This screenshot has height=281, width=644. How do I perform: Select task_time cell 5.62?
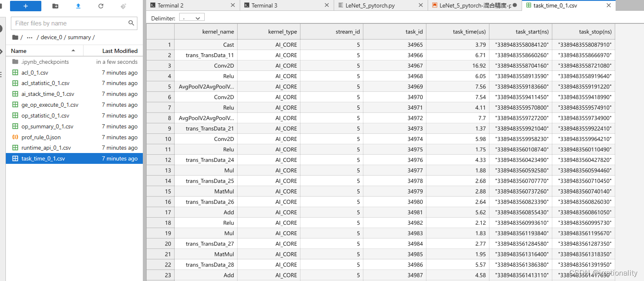[x=458, y=212]
